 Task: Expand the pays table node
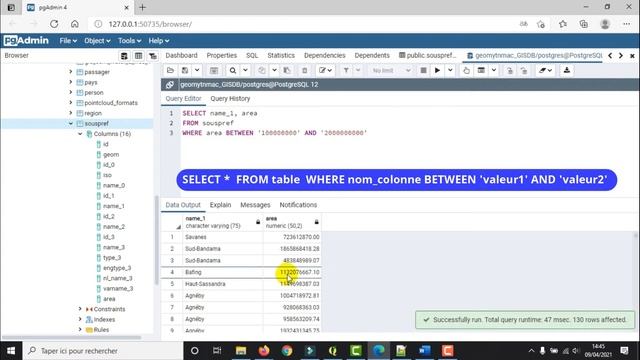(x=71, y=82)
